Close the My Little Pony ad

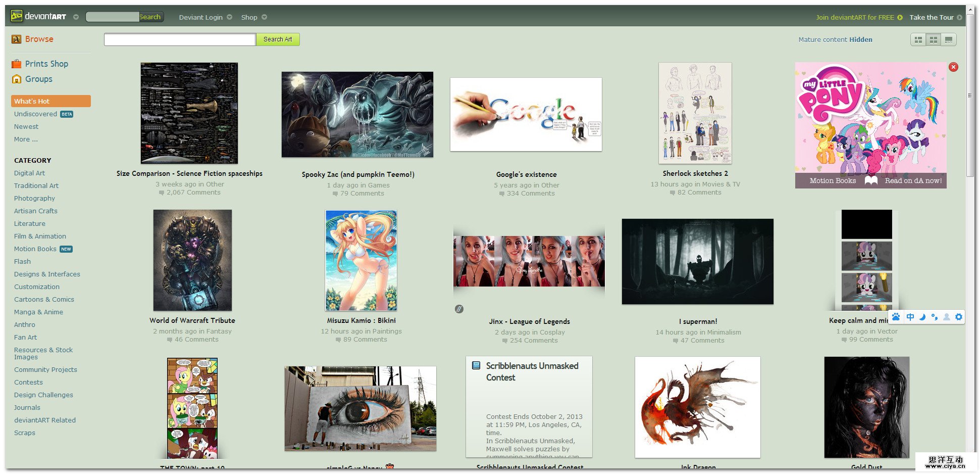[x=953, y=67]
